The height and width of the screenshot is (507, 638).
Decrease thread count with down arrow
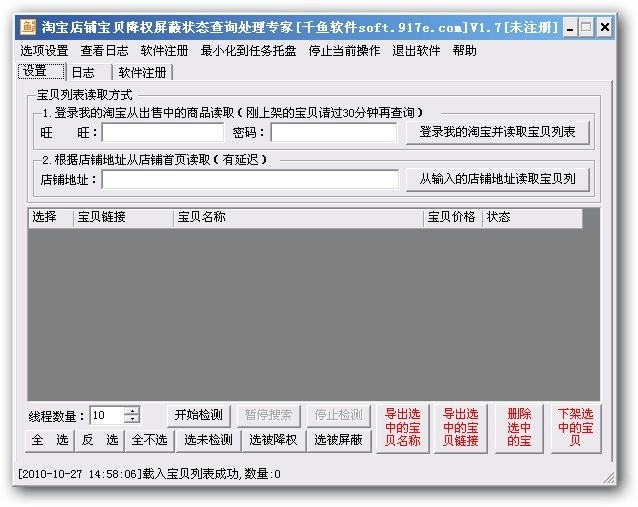pos(132,420)
